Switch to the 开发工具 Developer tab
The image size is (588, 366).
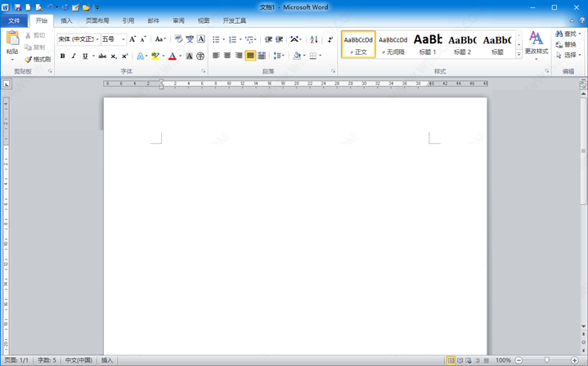tap(235, 20)
